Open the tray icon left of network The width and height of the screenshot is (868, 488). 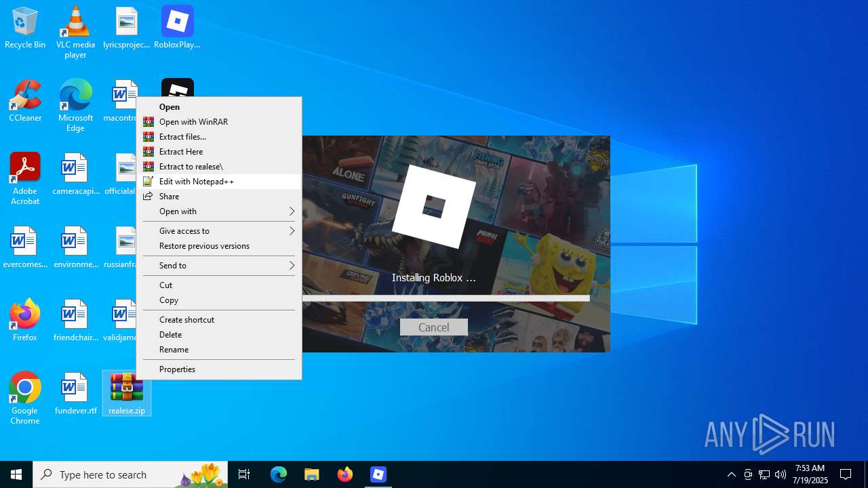[x=748, y=474]
